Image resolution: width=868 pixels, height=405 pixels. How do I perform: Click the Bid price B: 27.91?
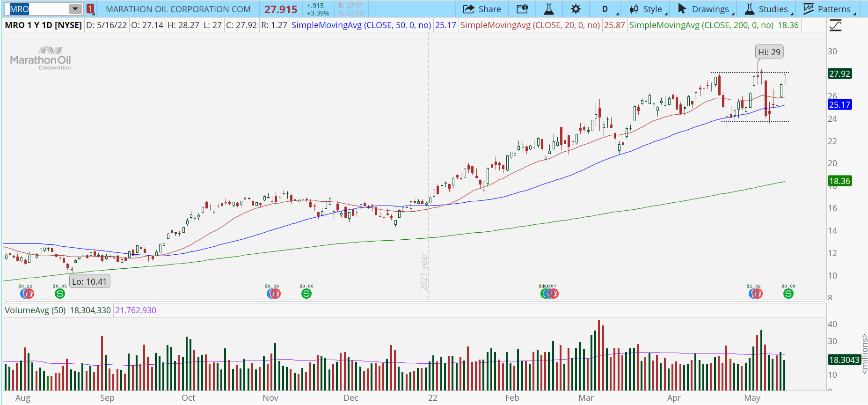pyautogui.click(x=351, y=6)
